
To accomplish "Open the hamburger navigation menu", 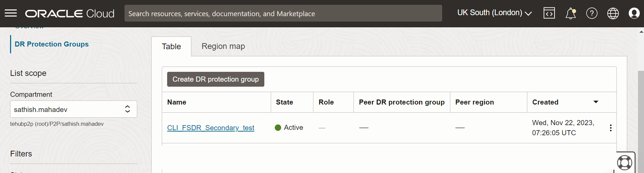I will point(11,13).
